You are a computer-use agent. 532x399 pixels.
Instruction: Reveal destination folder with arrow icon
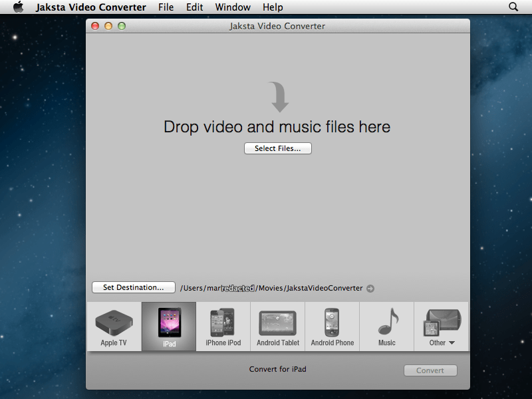(370, 289)
